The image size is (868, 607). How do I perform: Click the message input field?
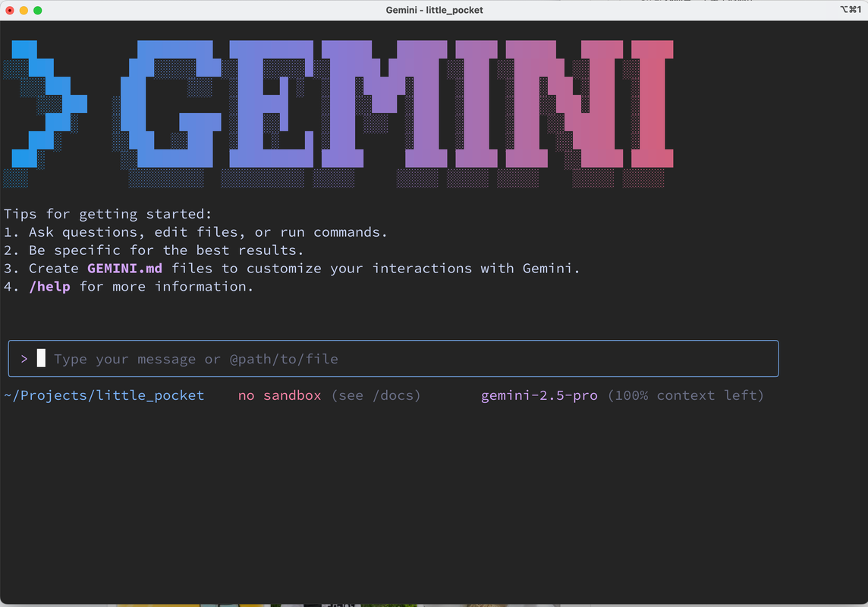pyautogui.click(x=393, y=359)
